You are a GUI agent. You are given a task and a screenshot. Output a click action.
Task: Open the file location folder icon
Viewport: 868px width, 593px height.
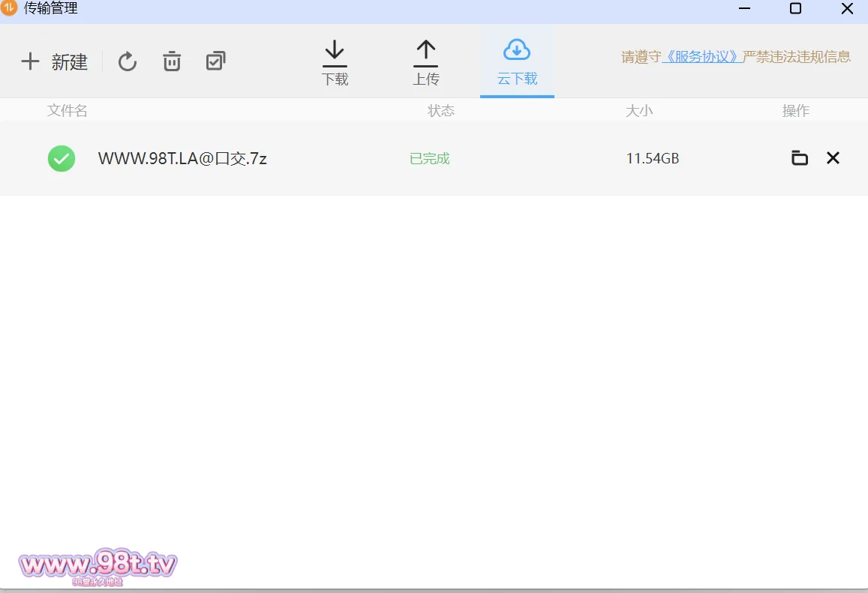coord(800,158)
